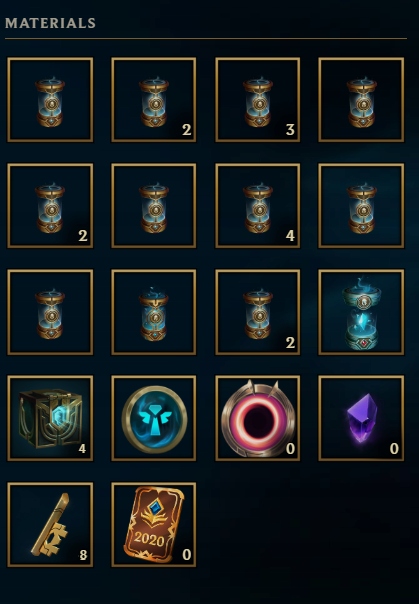Image resolution: width=419 pixels, height=604 pixels.
Task: Select second capsule in the second row
Action: pyautogui.click(x=154, y=206)
